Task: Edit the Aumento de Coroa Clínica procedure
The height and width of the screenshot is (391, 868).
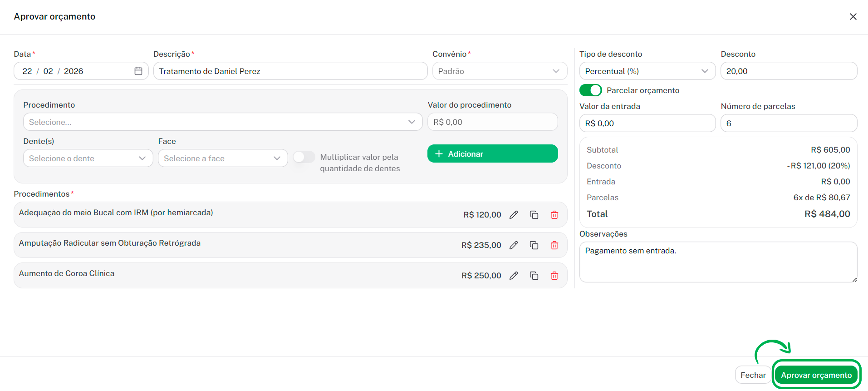Action: point(514,276)
